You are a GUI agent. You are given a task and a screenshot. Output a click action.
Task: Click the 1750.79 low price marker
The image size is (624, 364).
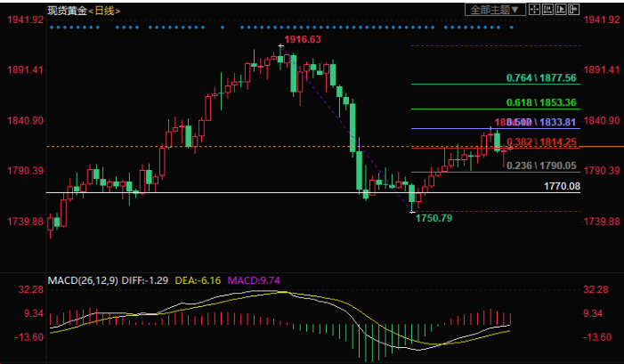pos(434,218)
